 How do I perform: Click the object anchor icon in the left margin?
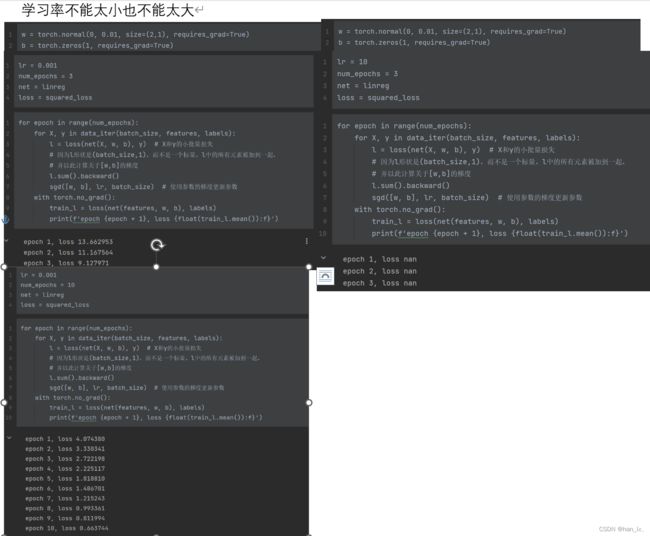(5, 220)
